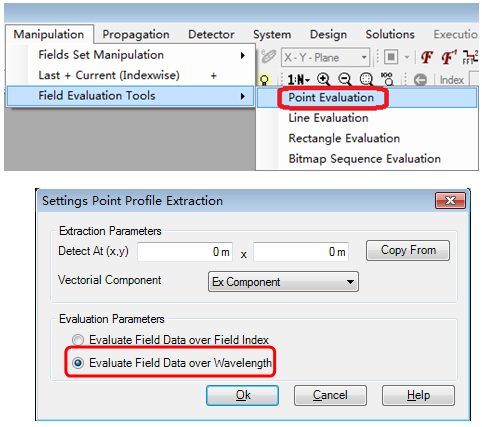Choose Line Evaluation menu entry

pos(328,118)
